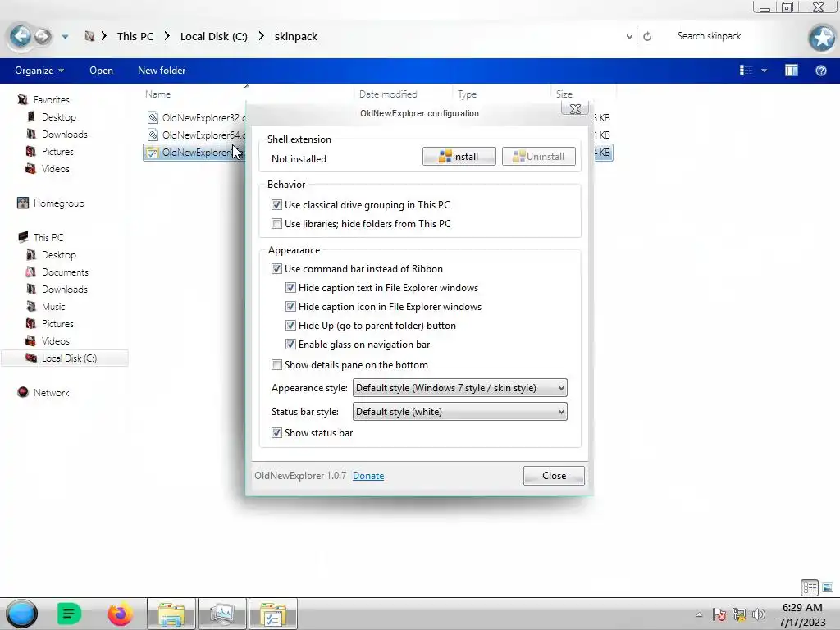Open Help with the question mark icon
This screenshot has height=630, width=840.
(820, 71)
